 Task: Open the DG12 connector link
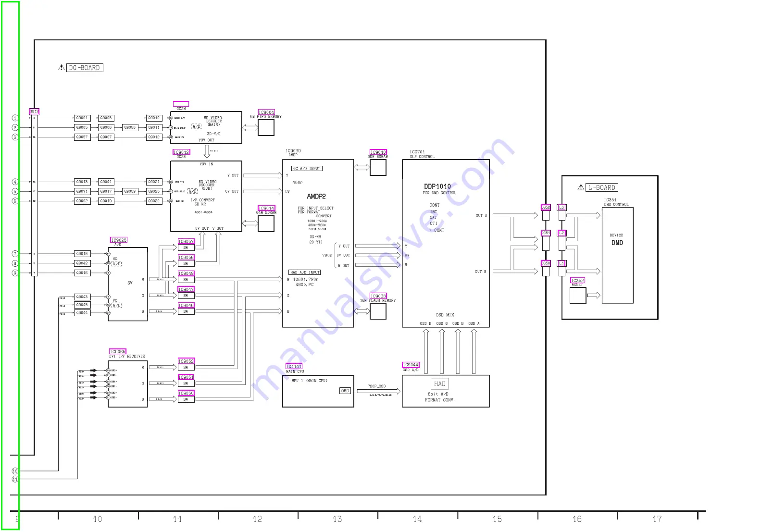(x=34, y=111)
